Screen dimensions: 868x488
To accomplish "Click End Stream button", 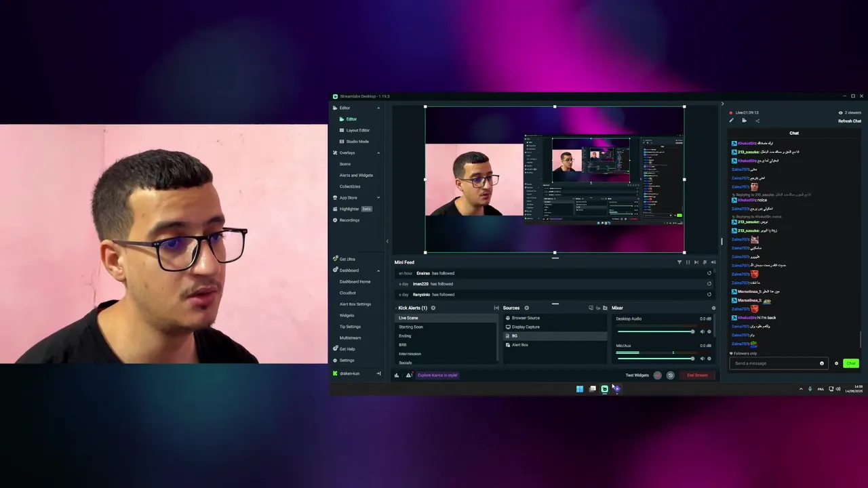I will point(697,375).
